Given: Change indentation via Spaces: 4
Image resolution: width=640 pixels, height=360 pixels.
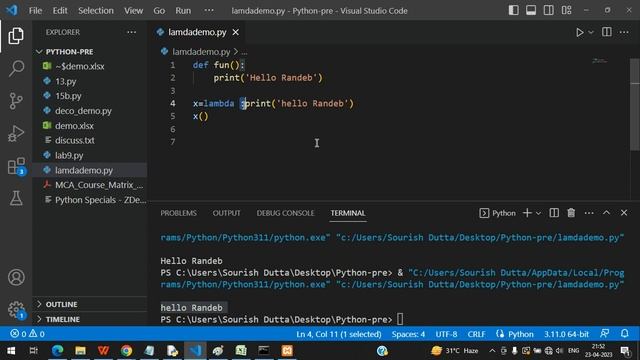Looking at the screenshot, I should tap(408, 334).
